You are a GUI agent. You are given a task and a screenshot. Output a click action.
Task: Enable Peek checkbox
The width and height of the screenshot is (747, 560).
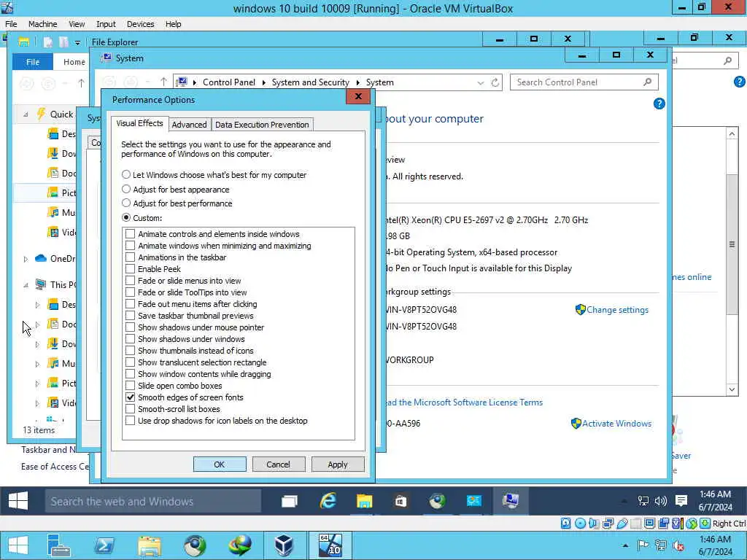click(130, 268)
